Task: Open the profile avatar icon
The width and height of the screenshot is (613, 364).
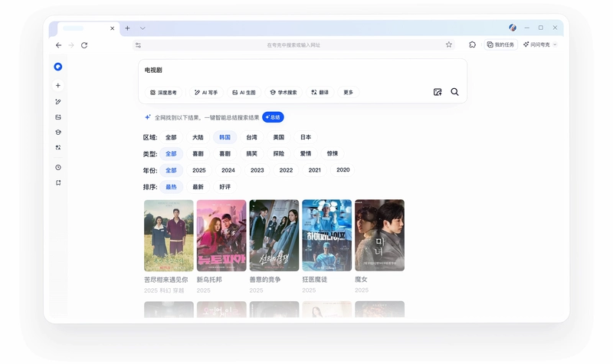Action: (513, 28)
